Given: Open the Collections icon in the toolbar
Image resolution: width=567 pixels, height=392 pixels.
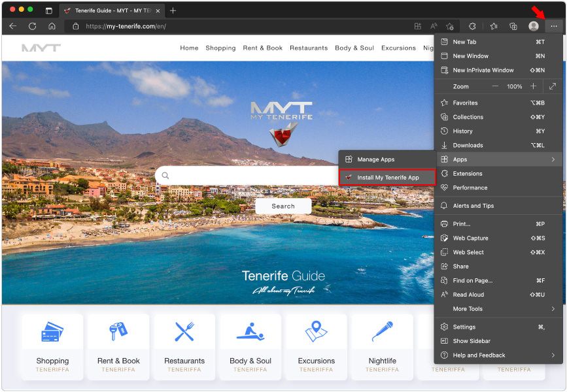Looking at the screenshot, I should 513,26.
